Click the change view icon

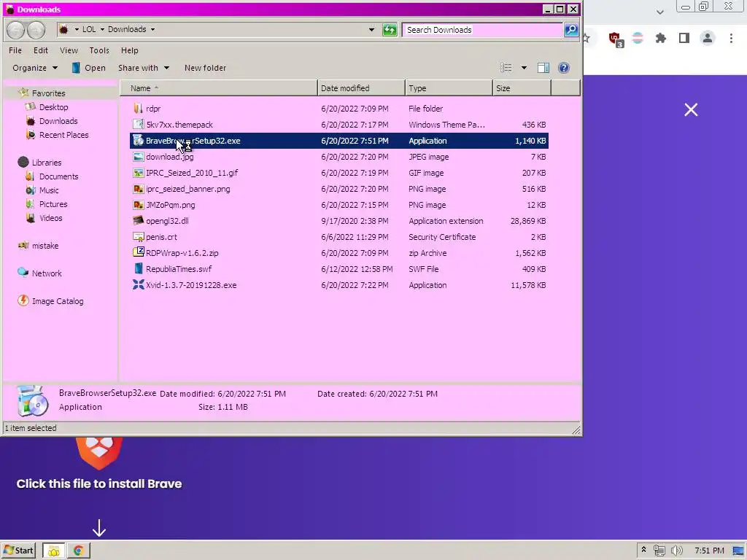coord(506,68)
